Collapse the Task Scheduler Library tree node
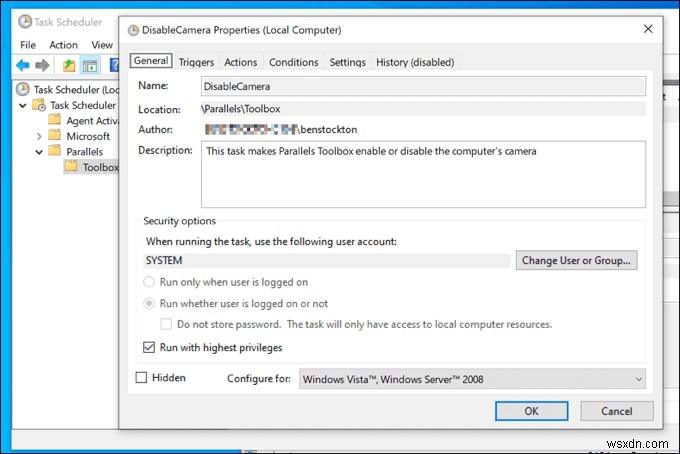 pyautogui.click(x=23, y=105)
